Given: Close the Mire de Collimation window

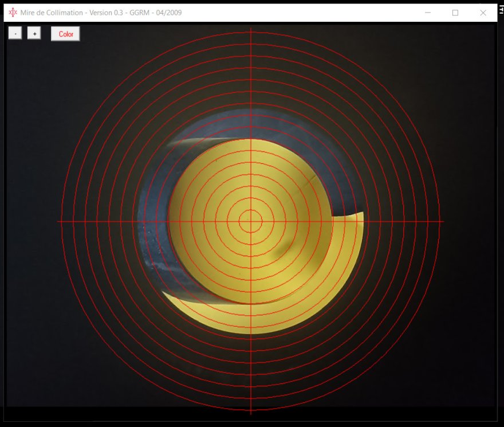Looking at the screenshot, I should click(x=483, y=13).
